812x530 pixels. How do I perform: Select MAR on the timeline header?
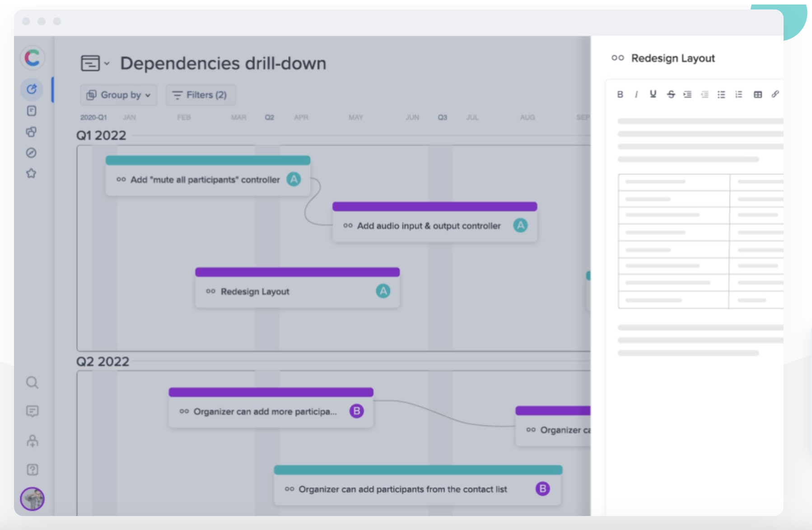coord(238,117)
